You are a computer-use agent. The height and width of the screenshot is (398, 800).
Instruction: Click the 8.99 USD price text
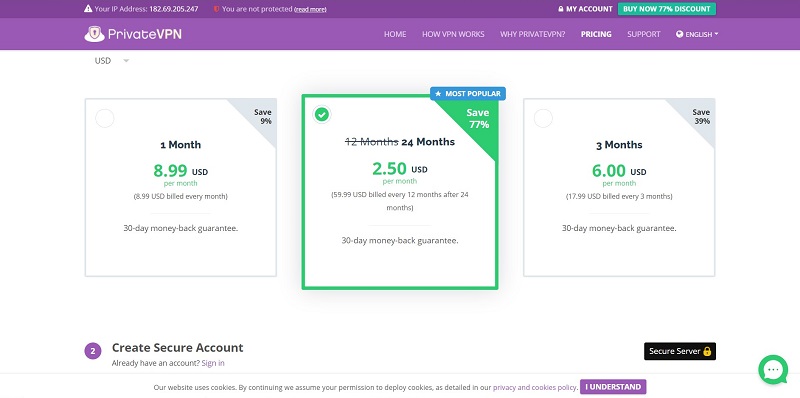[x=181, y=170]
